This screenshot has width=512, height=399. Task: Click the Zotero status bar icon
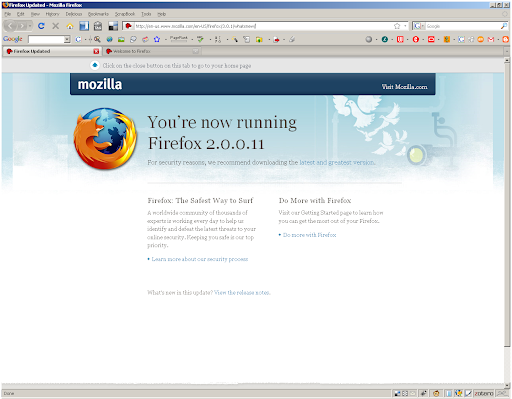coord(484,394)
